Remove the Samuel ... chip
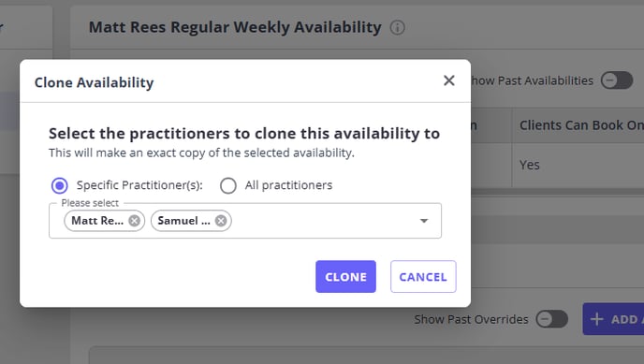Viewport: 644px width, 364px height. click(221, 221)
